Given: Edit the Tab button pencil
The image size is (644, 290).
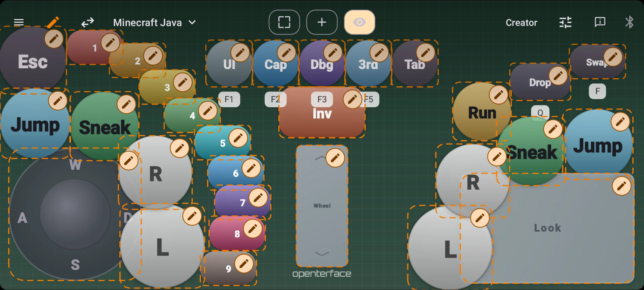Looking at the screenshot, I should 426,52.
